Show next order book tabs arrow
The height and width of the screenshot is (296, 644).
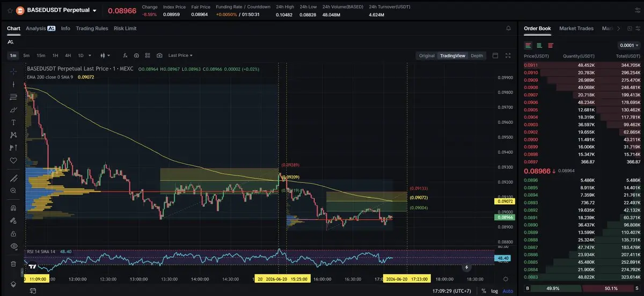(x=619, y=28)
